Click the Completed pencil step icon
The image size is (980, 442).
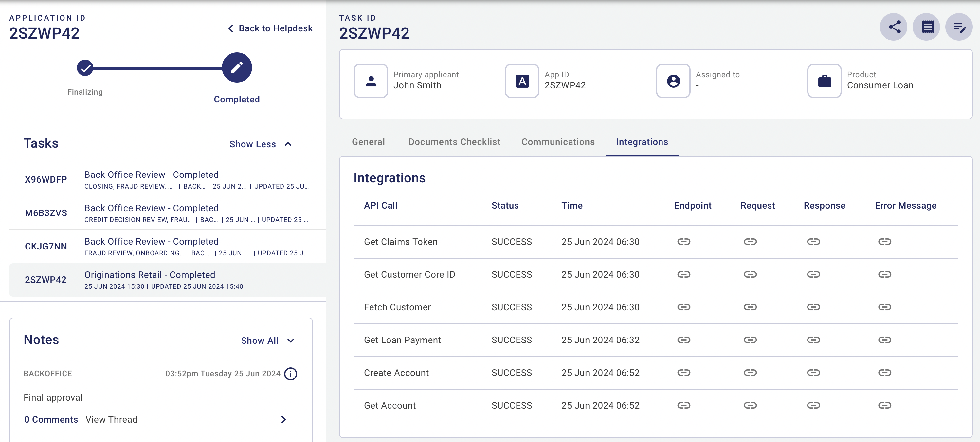(237, 68)
